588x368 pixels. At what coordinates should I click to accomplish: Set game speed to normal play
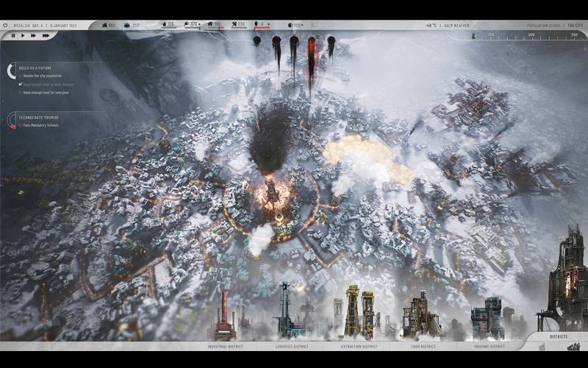[23, 35]
